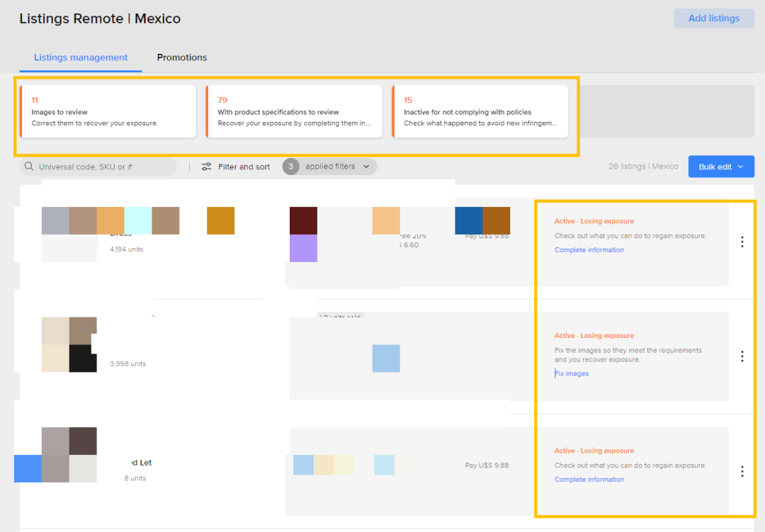Open kebab menu for the 3,998 units listing

[x=742, y=356]
